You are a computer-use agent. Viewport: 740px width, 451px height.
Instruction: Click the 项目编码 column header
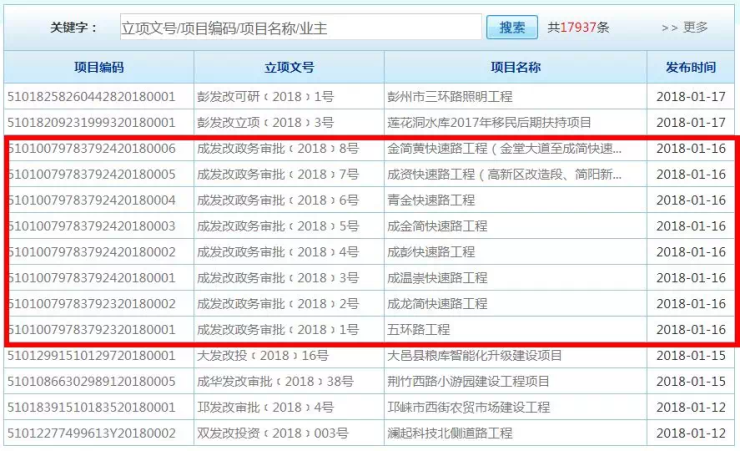pos(99,68)
